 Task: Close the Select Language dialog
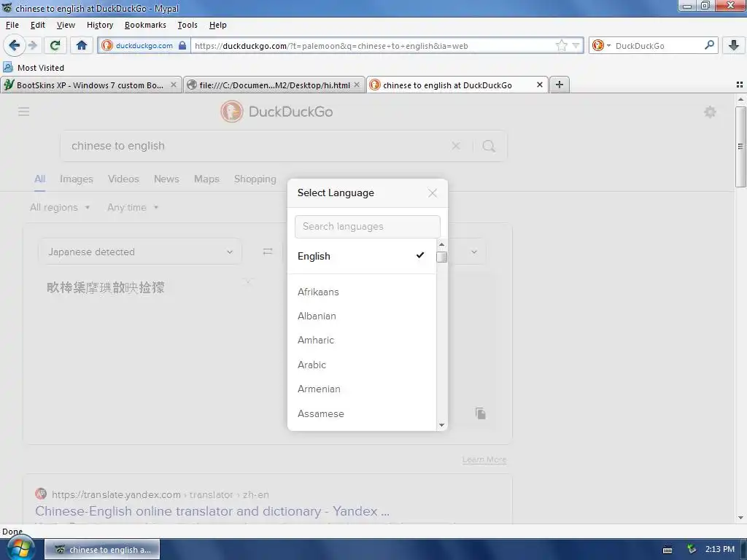[x=432, y=192]
